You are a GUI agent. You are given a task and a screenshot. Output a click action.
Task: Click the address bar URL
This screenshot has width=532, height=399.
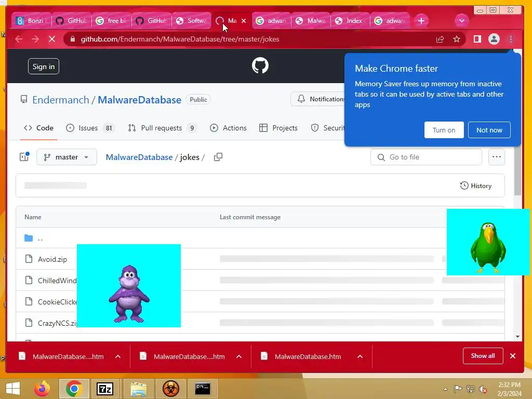pyautogui.click(x=180, y=39)
